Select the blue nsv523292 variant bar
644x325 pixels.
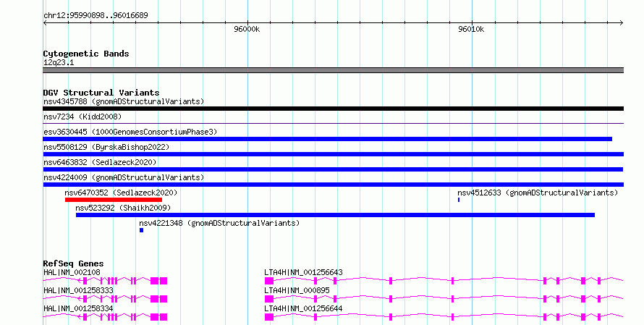pos(335,215)
